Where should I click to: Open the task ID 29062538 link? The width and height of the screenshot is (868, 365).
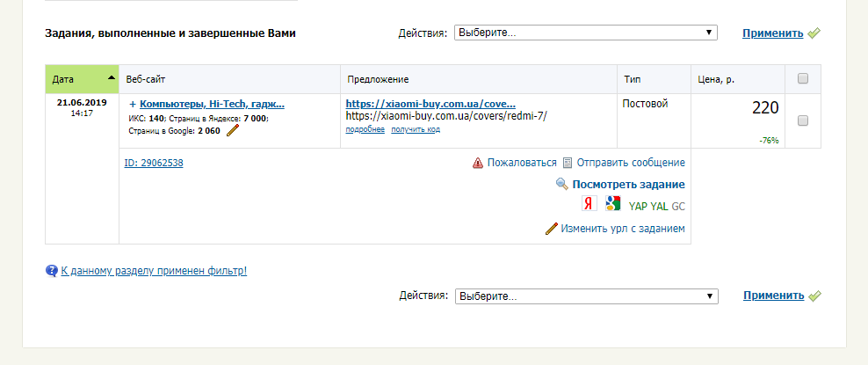[155, 163]
